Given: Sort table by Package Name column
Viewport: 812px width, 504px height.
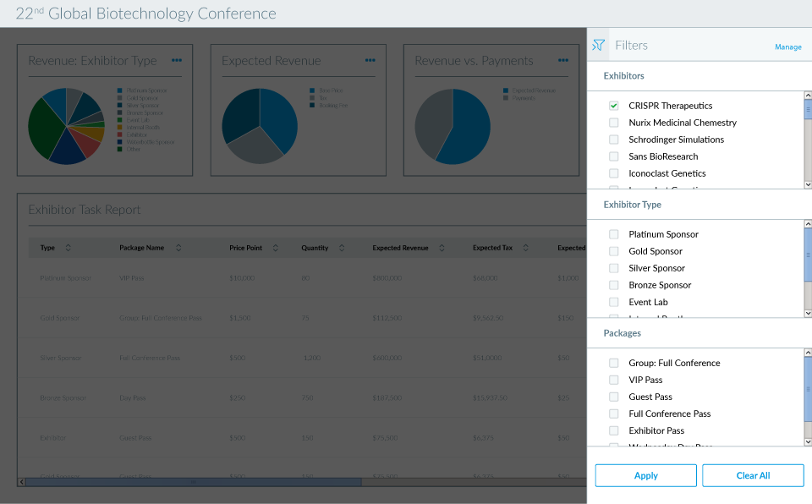Looking at the screenshot, I should pyautogui.click(x=178, y=248).
